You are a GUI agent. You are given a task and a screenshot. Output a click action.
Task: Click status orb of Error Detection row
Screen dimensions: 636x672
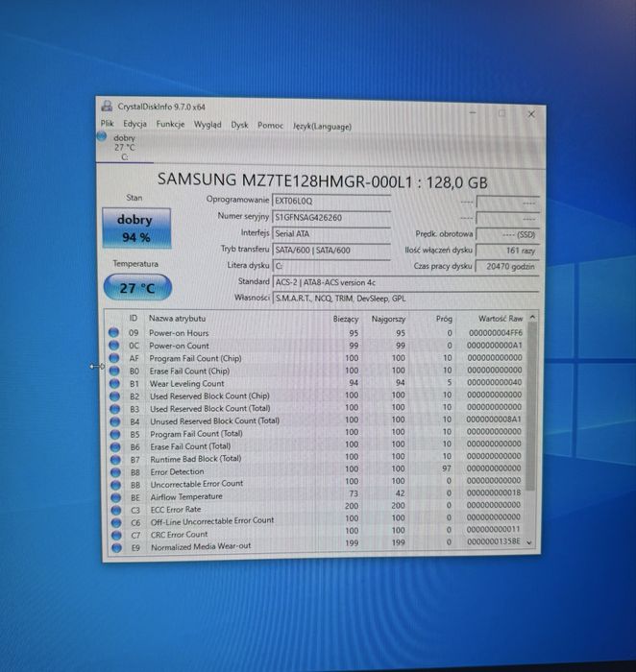pyautogui.click(x=116, y=472)
